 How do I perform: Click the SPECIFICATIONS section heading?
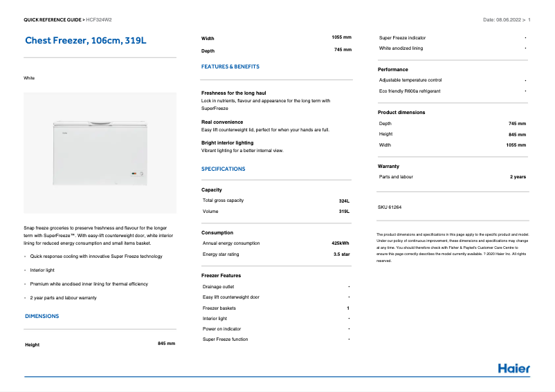223,169
